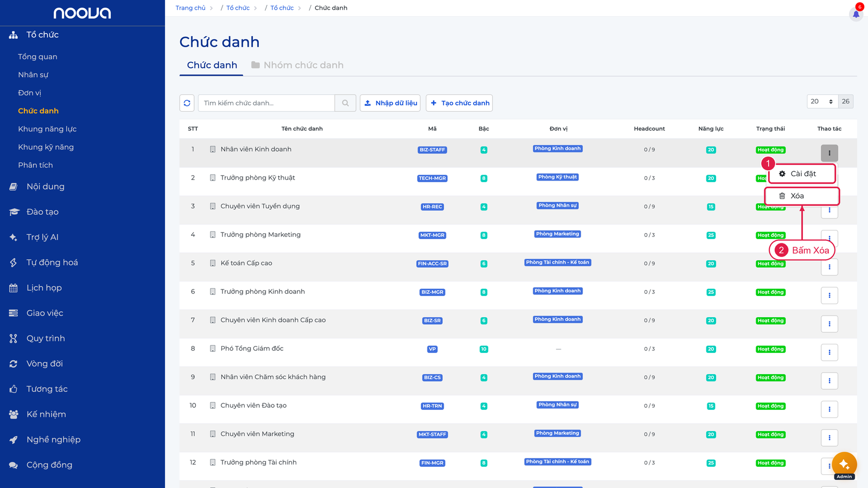Click the Headcount column header
This screenshot has height=488, width=868.
(x=649, y=129)
